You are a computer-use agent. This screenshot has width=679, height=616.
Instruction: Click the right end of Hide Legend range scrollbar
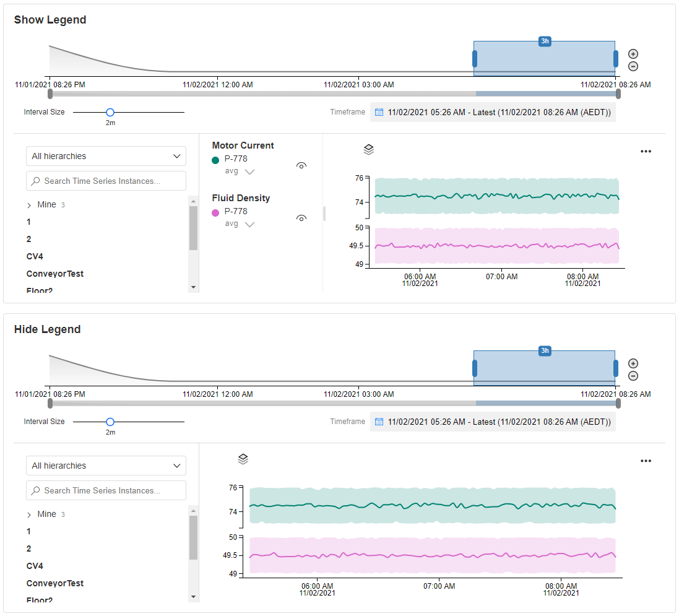point(618,403)
